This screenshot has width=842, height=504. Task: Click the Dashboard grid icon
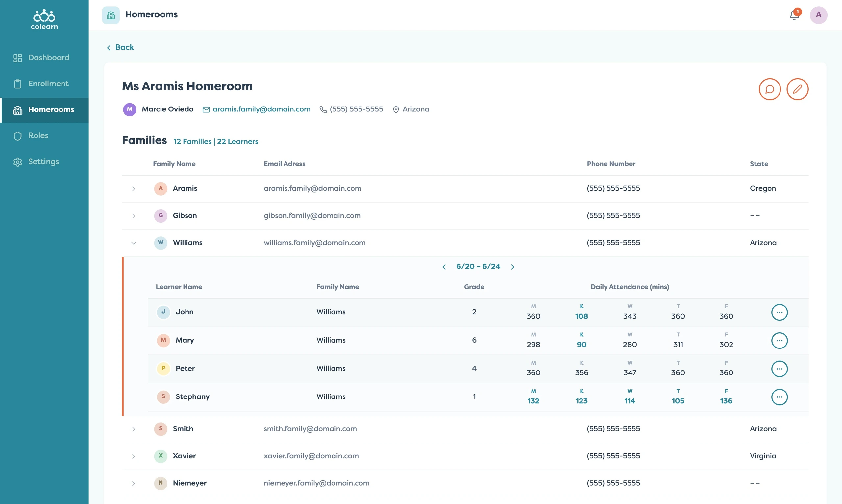coord(18,58)
